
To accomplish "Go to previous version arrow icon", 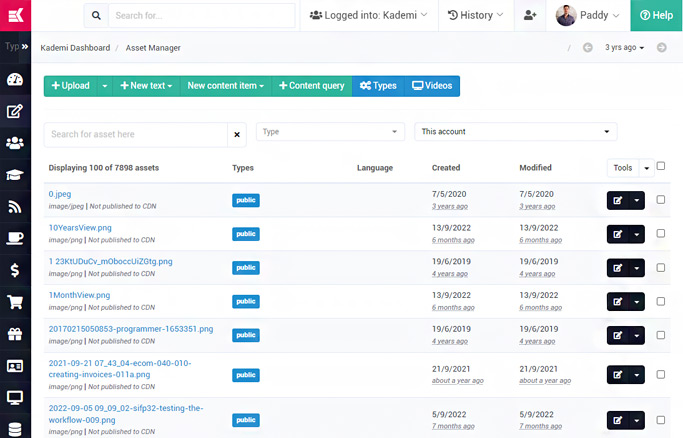I will [588, 47].
